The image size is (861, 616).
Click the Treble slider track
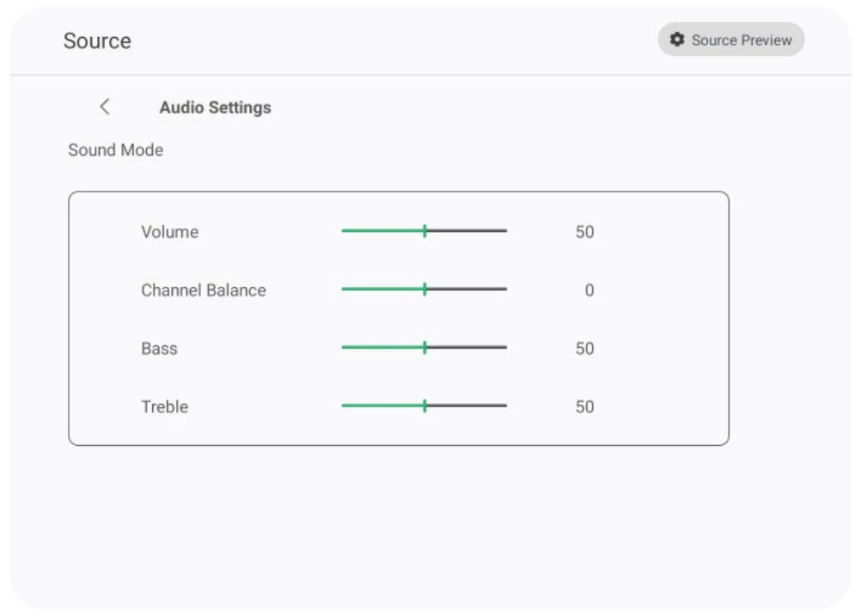(x=424, y=406)
